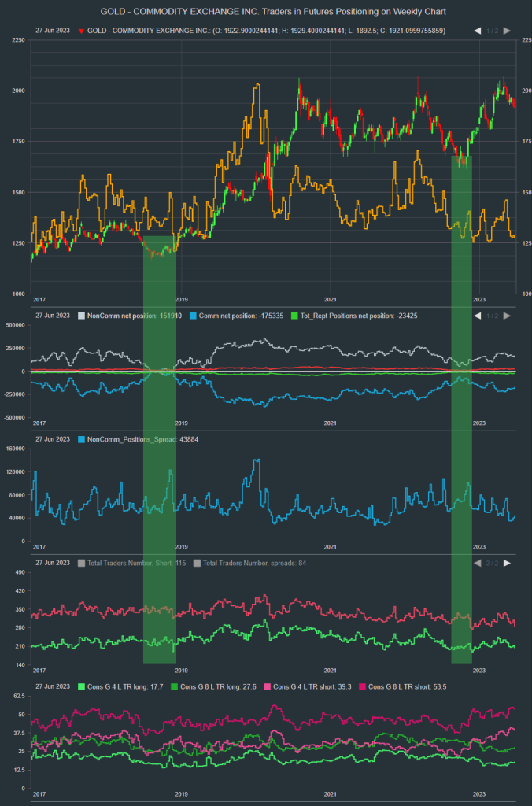Show next legend page in net position panel
The height and width of the screenshot is (806, 532).
pyautogui.click(x=507, y=316)
